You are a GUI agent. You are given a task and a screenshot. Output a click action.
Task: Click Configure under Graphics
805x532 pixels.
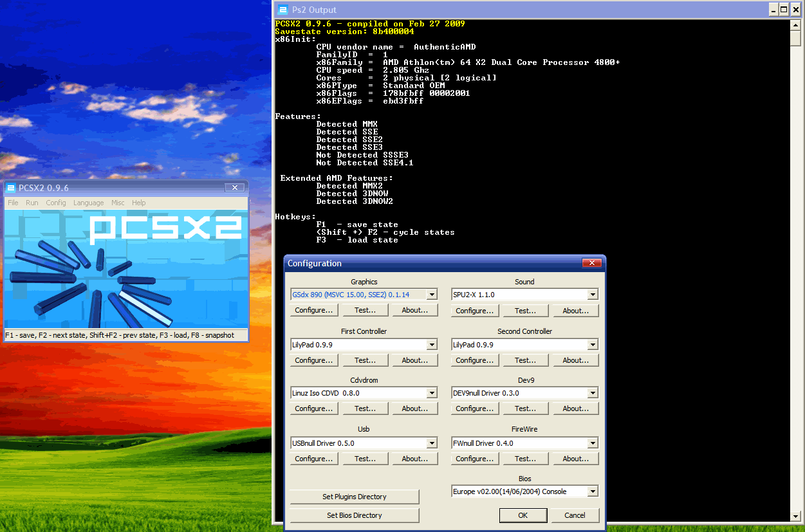pos(314,310)
